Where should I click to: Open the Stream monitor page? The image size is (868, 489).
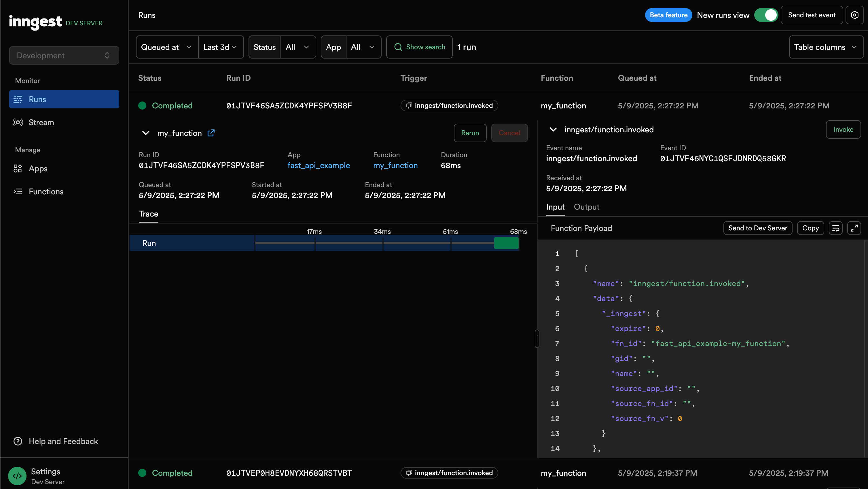coord(41,123)
